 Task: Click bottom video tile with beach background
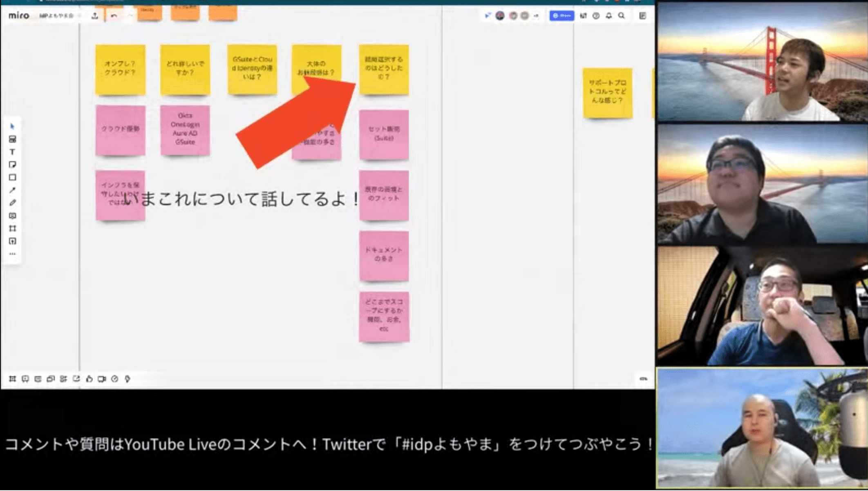click(x=762, y=428)
